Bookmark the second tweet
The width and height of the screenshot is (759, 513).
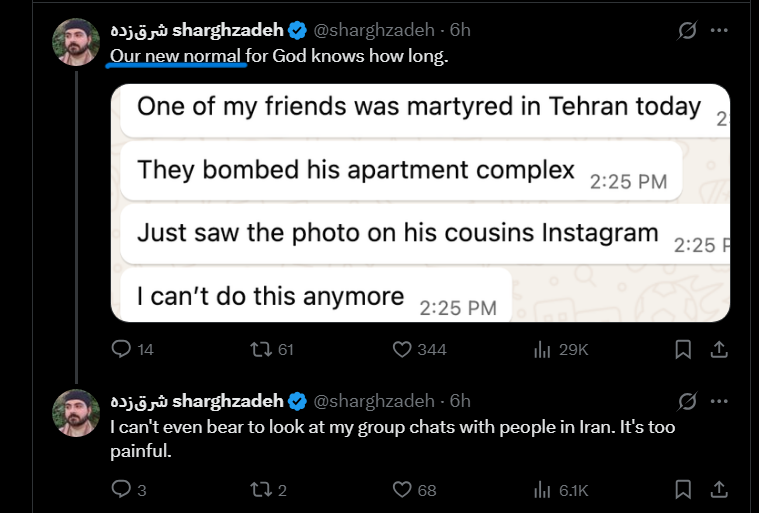tap(683, 490)
